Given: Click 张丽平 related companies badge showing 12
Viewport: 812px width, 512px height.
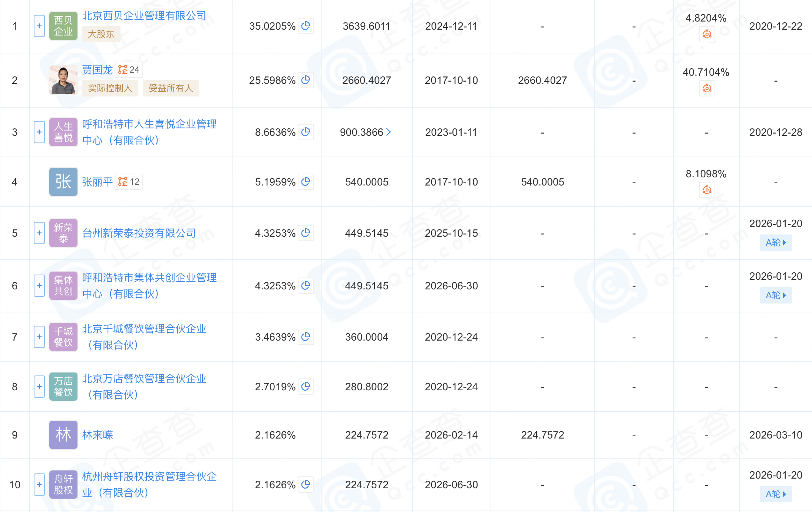Looking at the screenshot, I should point(129,182).
